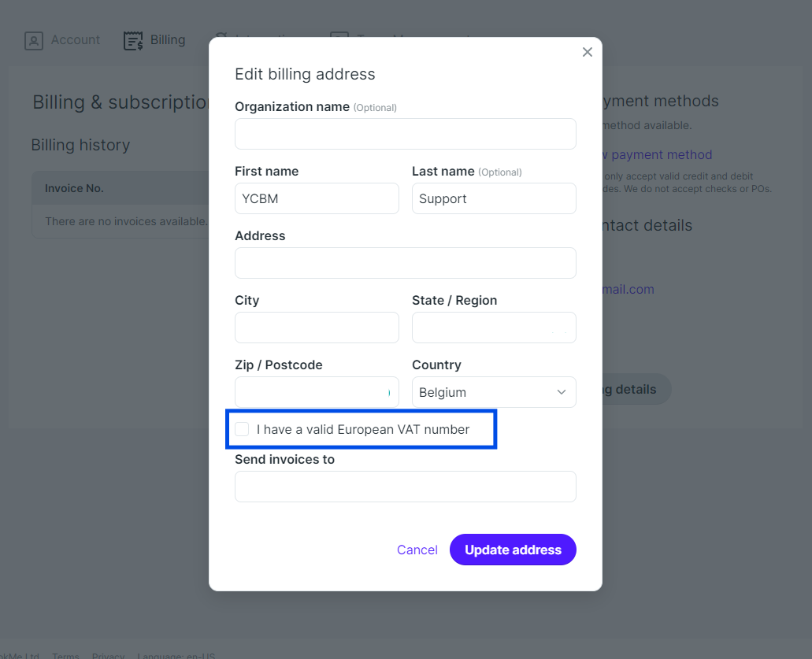Click the Account profile icon
This screenshot has height=659, width=812.
pyautogui.click(x=34, y=40)
